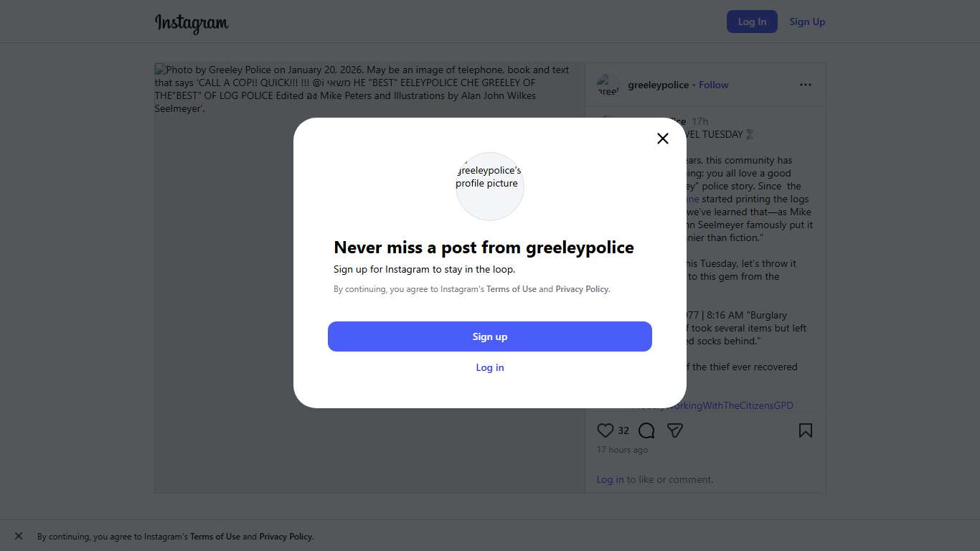The width and height of the screenshot is (980, 551).
Task: Dismiss the bottom terms banner
Action: [x=19, y=536]
